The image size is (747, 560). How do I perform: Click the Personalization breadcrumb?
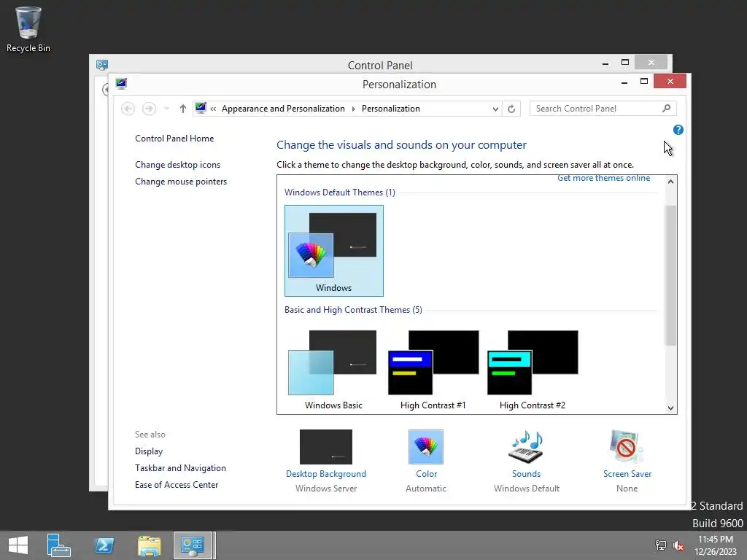pos(391,109)
